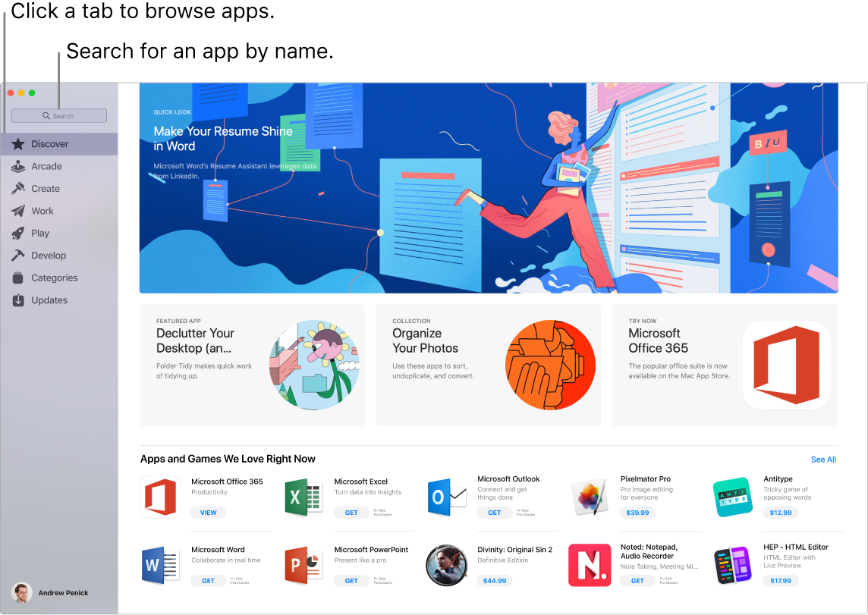Open the Divinity: Original Sin 2 icon
The image size is (868, 615).
tap(447, 565)
